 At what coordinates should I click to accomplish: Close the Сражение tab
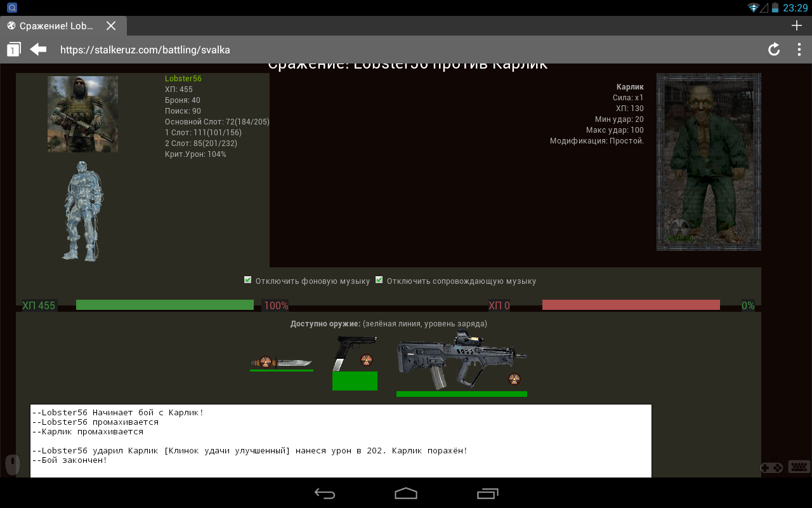(111, 26)
